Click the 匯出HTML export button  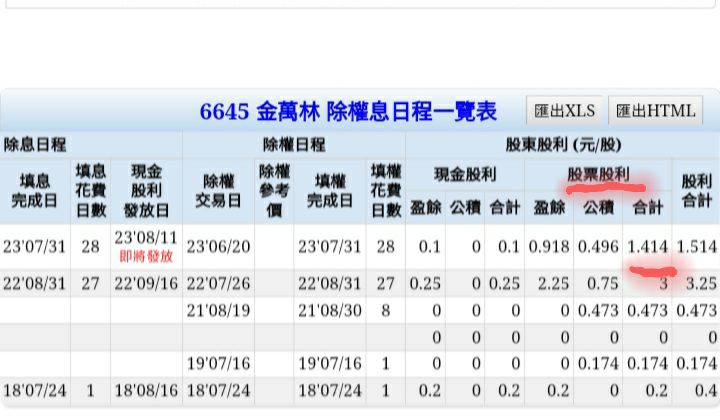point(655,111)
